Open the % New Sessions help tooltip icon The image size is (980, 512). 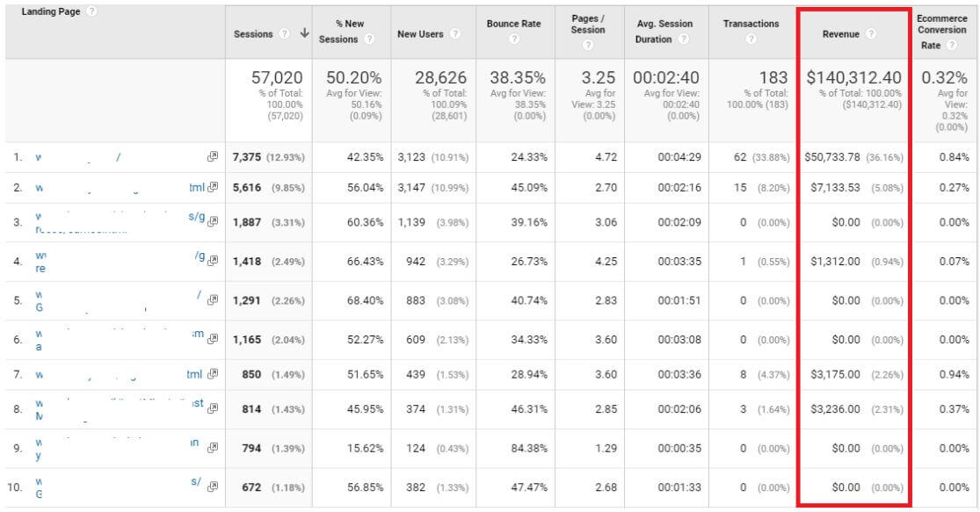pyautogui.click(x=369, y=40)
